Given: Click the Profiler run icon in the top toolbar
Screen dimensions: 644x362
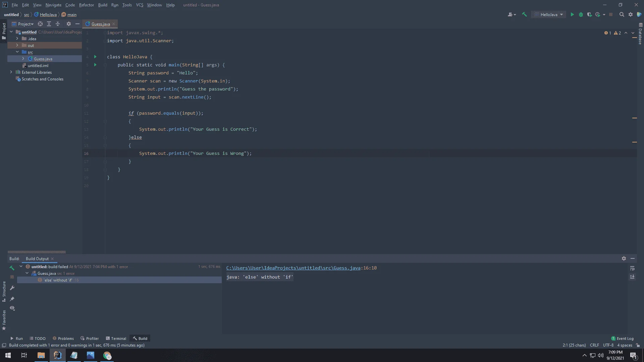Looking at the screenshot, I should [x=598, y=14].
